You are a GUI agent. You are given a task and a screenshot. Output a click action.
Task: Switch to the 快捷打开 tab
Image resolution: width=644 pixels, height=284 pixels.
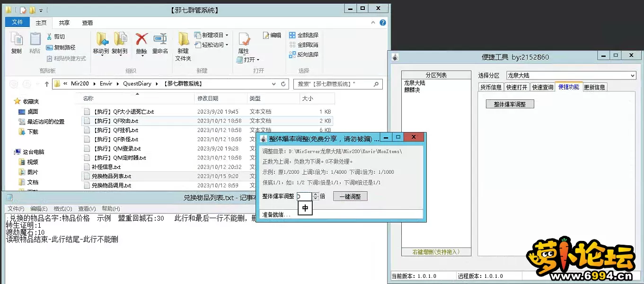[x=516, y=87]
